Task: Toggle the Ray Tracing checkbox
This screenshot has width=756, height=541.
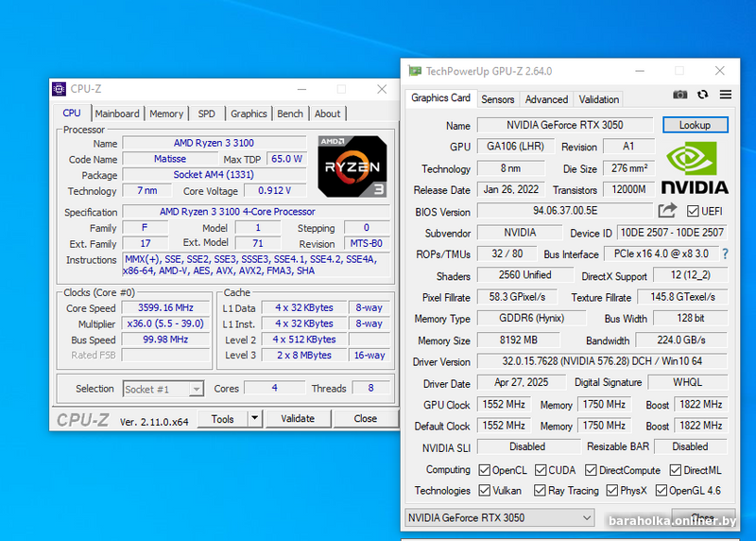Action: (x=540, y=490)
